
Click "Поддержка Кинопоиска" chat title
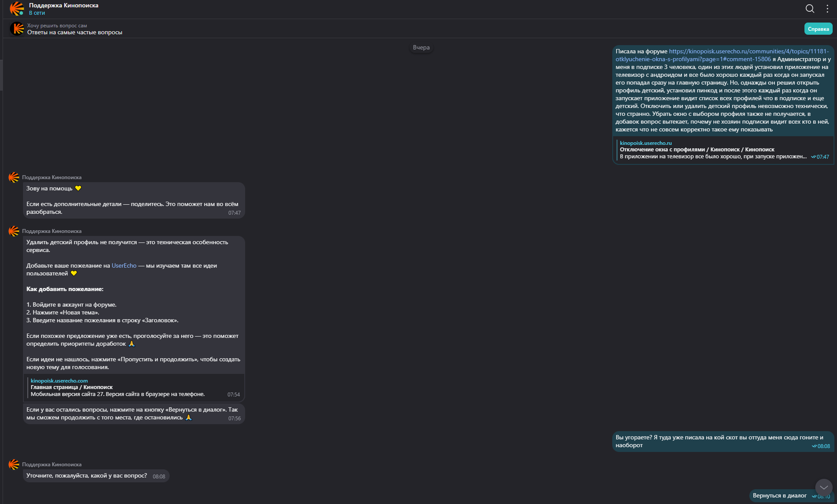[64, 6]
